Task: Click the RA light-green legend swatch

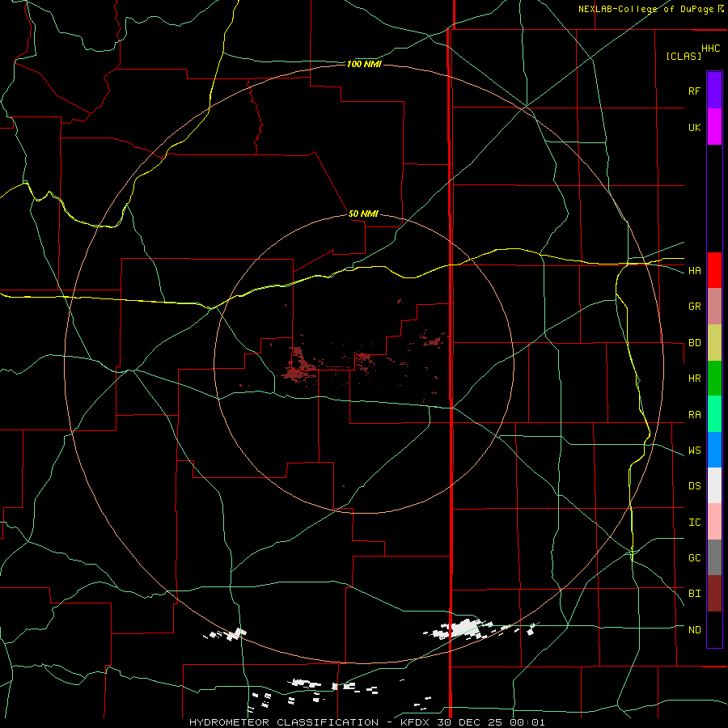Action: pyautogui.click(x=714, y=414)
